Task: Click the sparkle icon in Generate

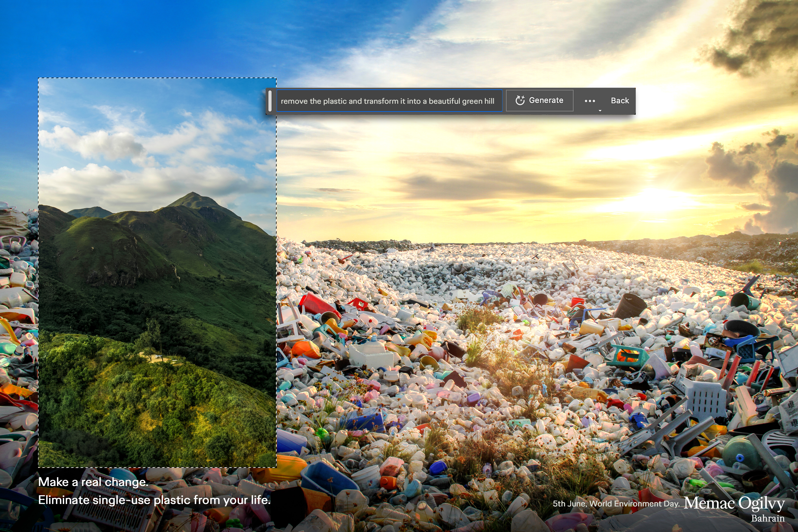Action: click(x=520, y=100)
